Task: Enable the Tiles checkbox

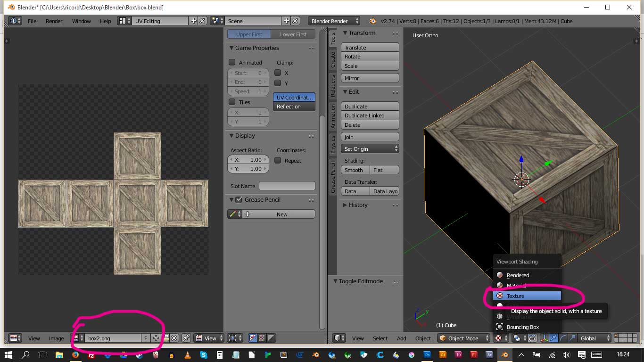Action: tap(232, 102)
